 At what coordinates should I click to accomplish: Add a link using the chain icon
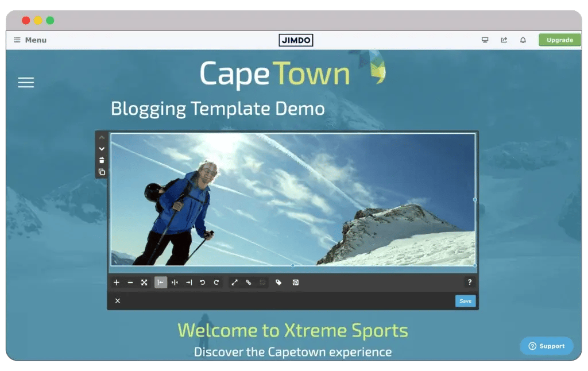click(x=249, y=283)
